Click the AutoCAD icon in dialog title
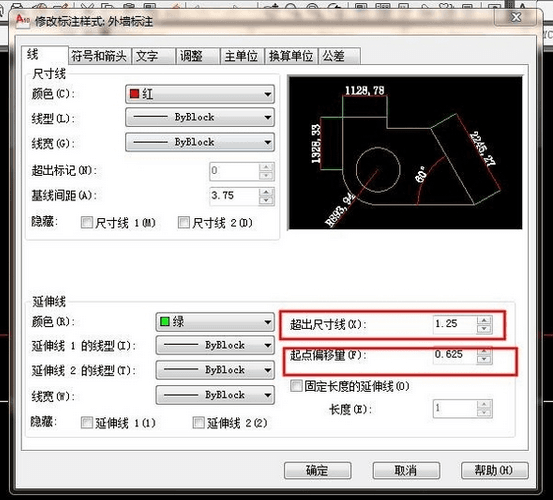The image size is (553, 500). (x=23, y=19)
